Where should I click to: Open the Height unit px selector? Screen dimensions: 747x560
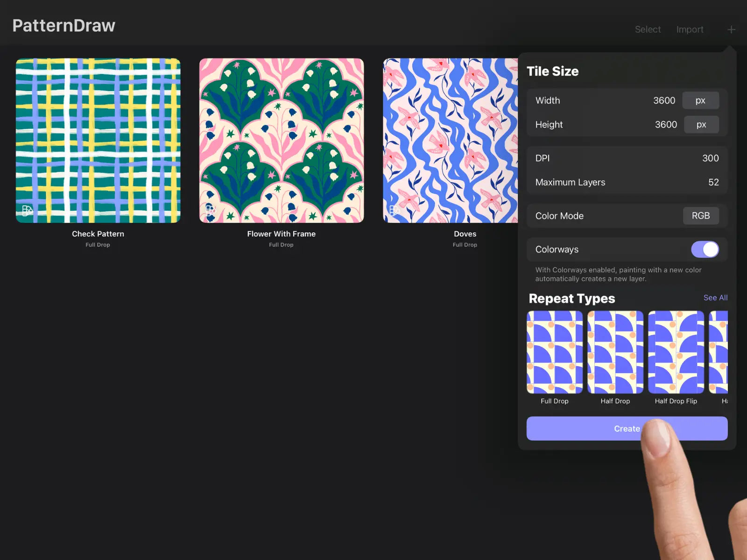(701, 125)
